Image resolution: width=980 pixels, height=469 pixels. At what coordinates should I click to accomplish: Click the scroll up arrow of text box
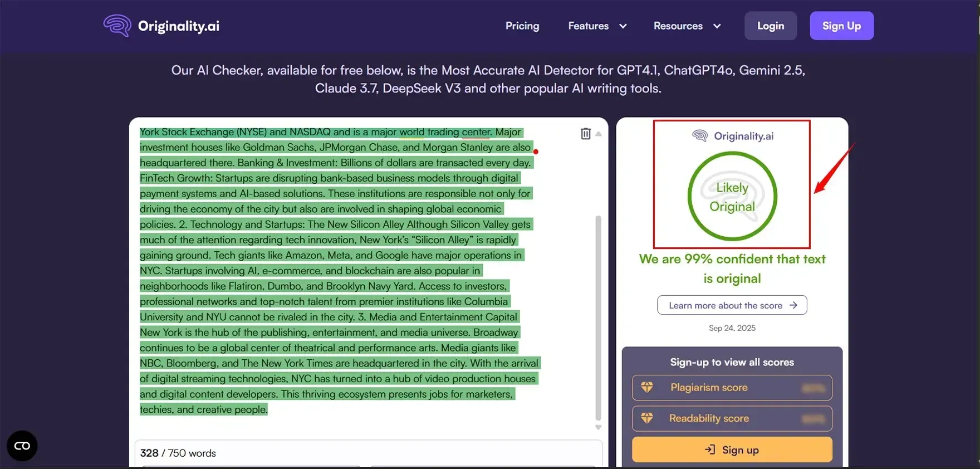point(599,134)
